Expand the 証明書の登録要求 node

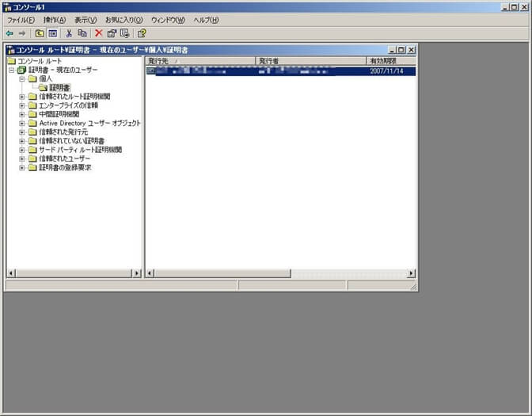pos(22,167)
